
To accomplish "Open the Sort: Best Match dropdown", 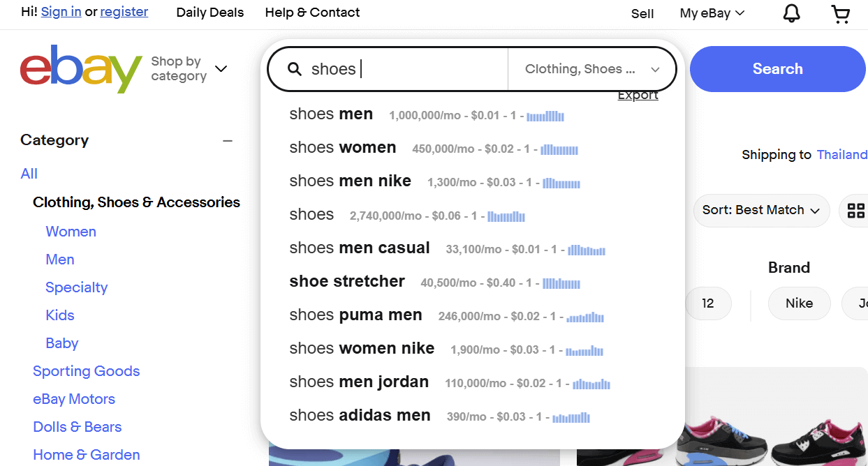I will 761,210.
